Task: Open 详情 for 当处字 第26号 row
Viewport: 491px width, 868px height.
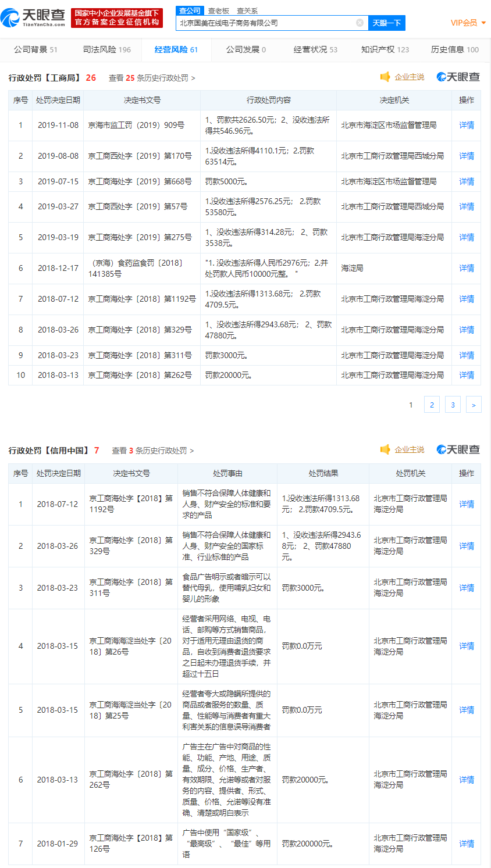Action: (467, 646)
